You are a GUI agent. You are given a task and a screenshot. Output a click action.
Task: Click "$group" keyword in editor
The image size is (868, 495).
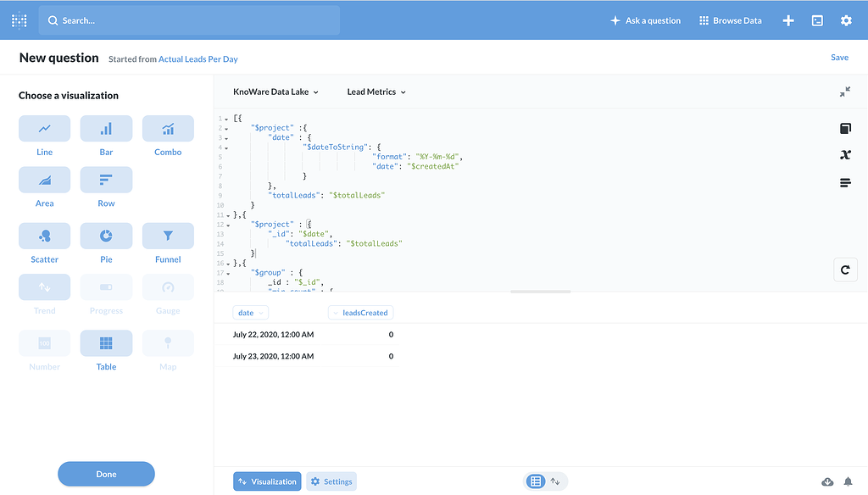click(x=268, y=272)
